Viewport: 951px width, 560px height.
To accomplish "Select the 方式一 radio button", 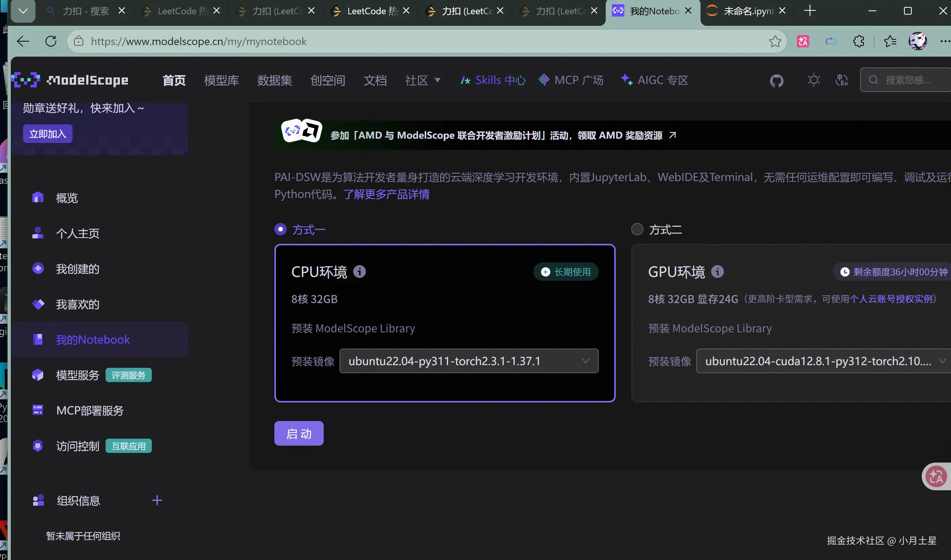I will (x=281, y=230).
